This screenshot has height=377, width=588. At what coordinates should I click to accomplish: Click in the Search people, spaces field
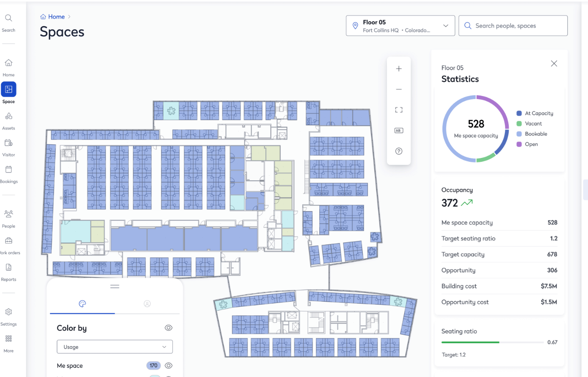[513, 26]
